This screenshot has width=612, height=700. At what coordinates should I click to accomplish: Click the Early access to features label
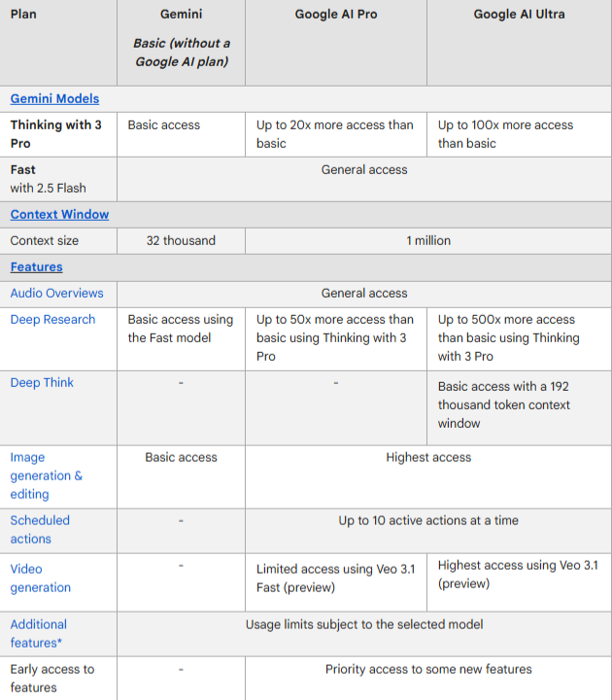click(x=52, y=678)
